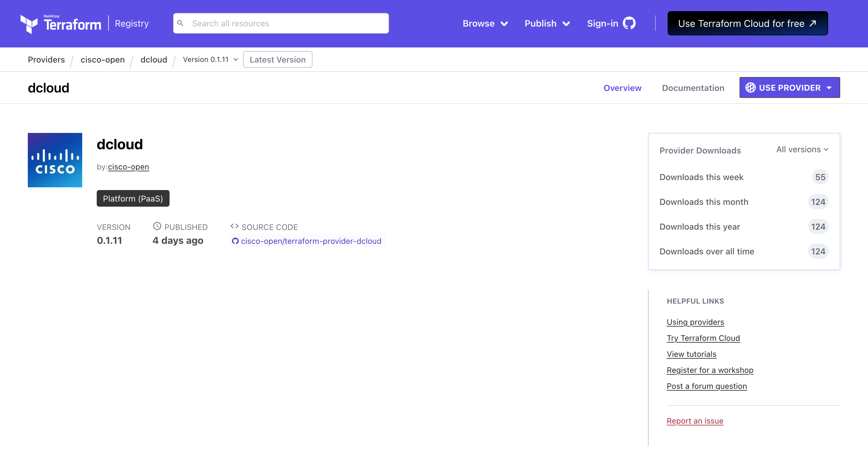This screenshot has height=455, width=868.
Task: Click the '4 days ago' published value
Action: tap(178, 240)
